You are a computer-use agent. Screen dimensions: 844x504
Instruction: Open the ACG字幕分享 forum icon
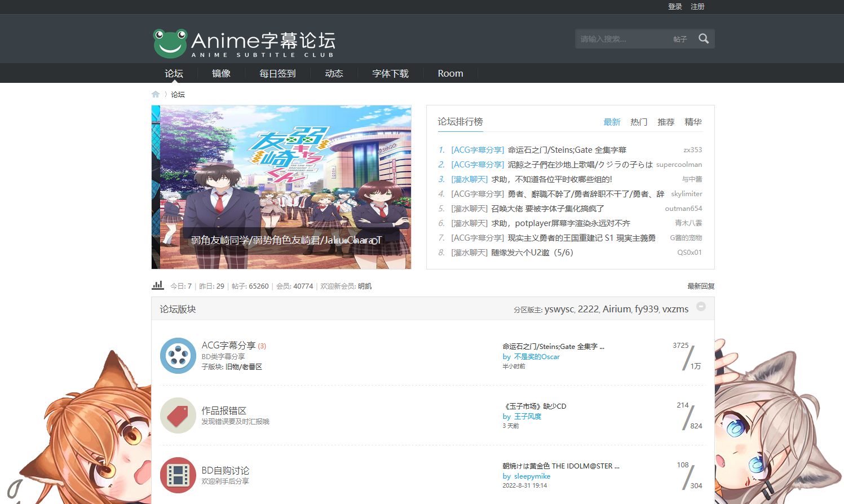pyautogui.click(x=178, y=356)
